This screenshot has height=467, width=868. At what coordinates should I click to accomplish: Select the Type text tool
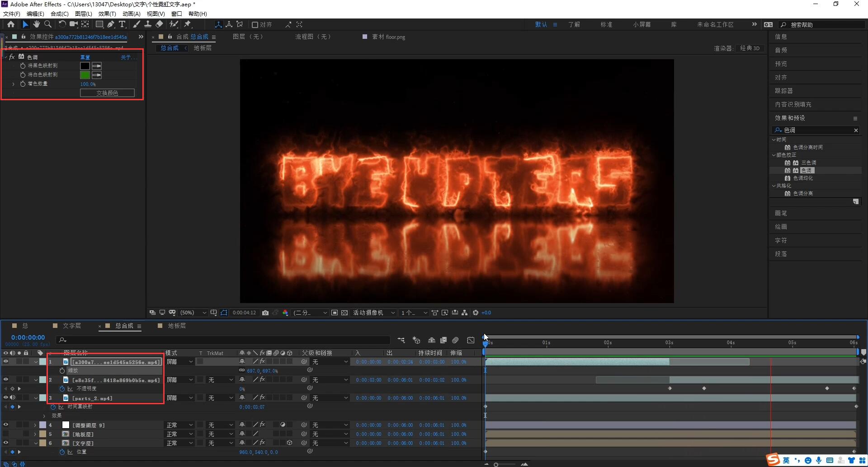[x=122, y=24]
